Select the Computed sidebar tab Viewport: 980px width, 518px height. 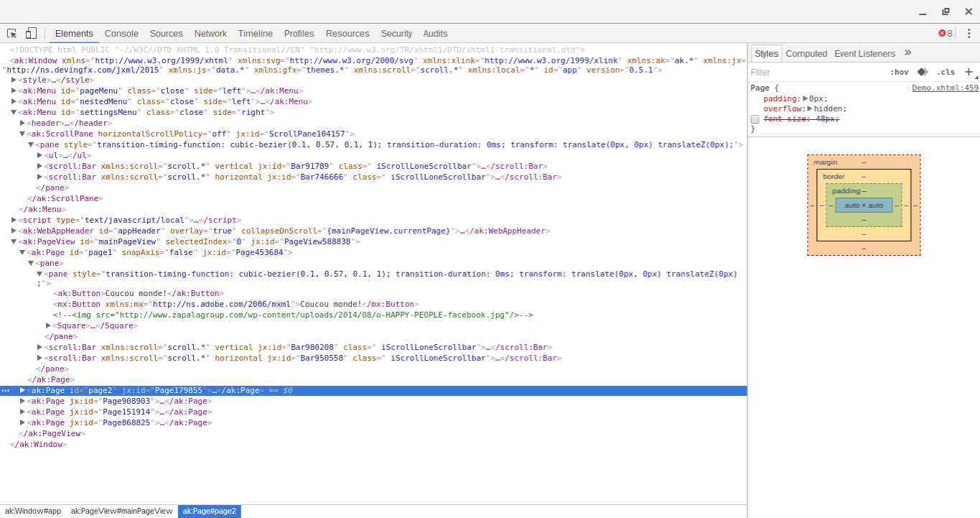806,53
